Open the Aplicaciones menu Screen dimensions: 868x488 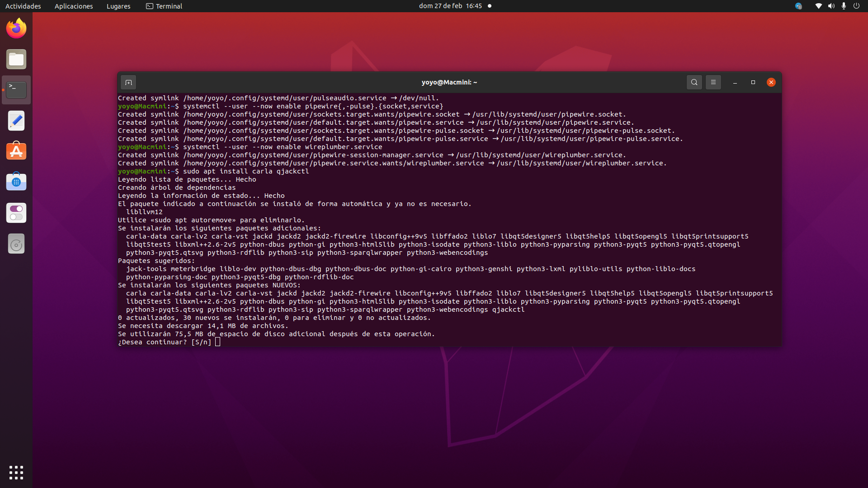point(74,6)
